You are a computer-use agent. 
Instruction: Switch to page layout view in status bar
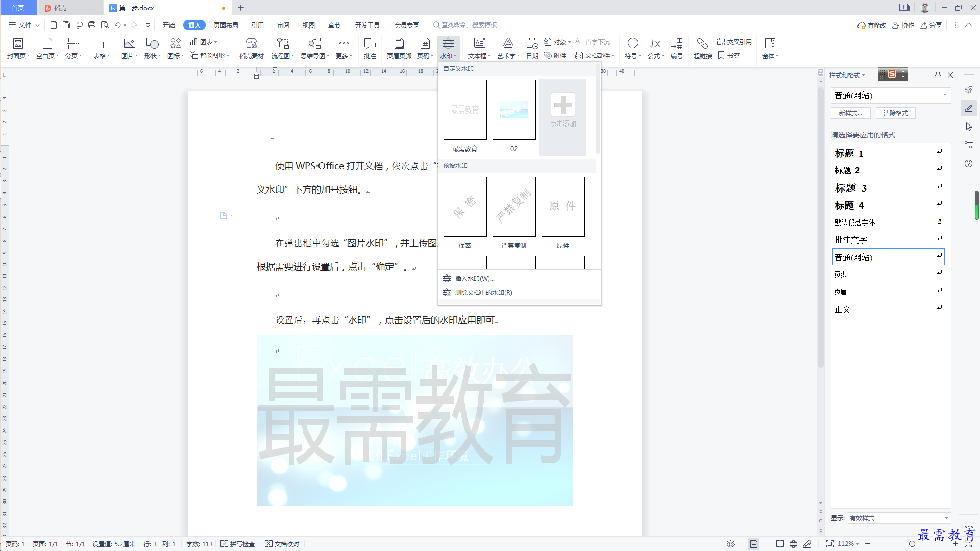pyautogui.click(x=753, y=544)
